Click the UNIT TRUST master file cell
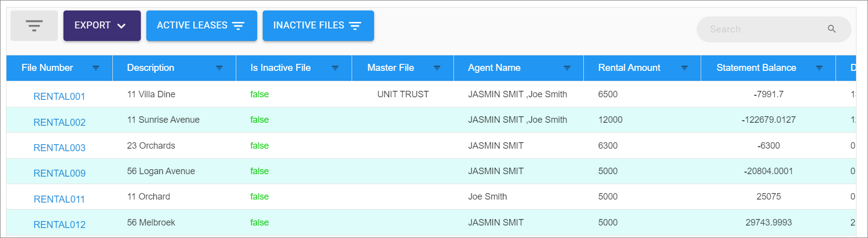Image resolution: width=868 pixels, height=238 pixels. pyautogui.click(x=403, y=94)
